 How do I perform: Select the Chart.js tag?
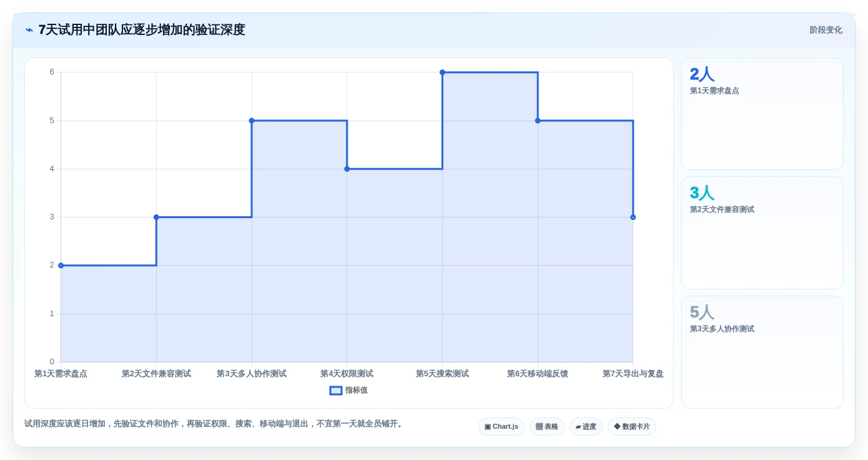(501, 426)
